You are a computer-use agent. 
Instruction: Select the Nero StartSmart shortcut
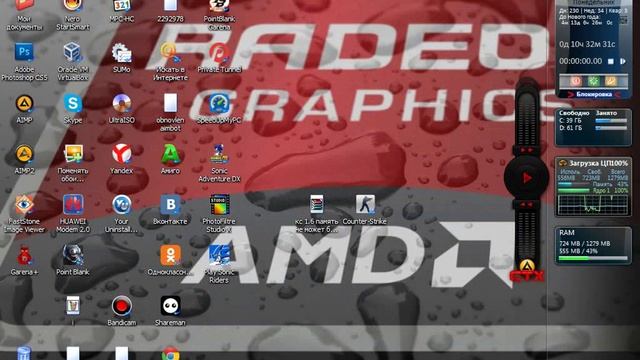point(73,6)
